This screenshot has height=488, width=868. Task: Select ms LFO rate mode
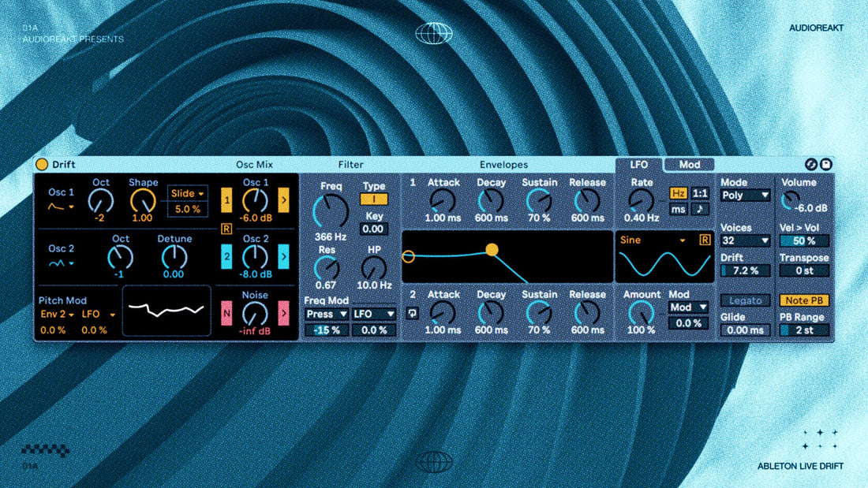coord(678,209)
